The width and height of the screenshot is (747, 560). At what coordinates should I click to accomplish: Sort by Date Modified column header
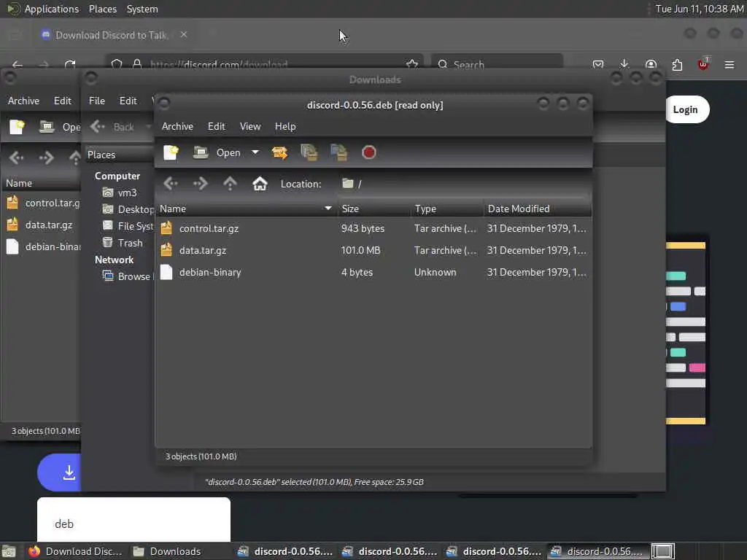pos(538,209)
